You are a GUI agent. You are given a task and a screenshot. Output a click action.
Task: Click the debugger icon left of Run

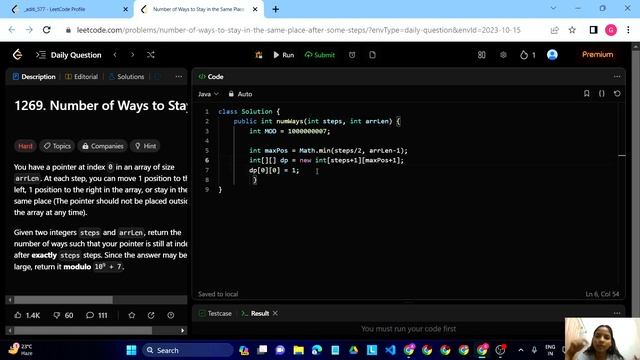pyautogui.click(x=259, y=55)
